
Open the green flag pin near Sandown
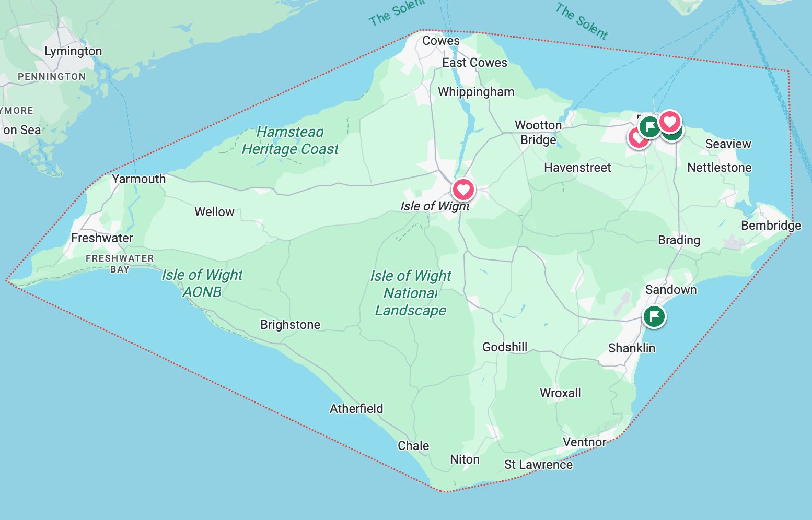pyautogui.click(x=654, y=316)
